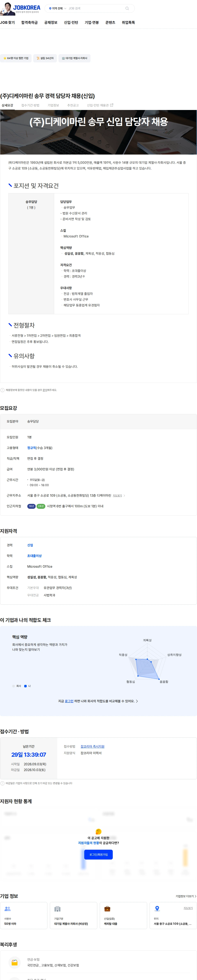Open the JOB 찾기 menu
This screenshot has width=197, height=980.
coord(8,22)
